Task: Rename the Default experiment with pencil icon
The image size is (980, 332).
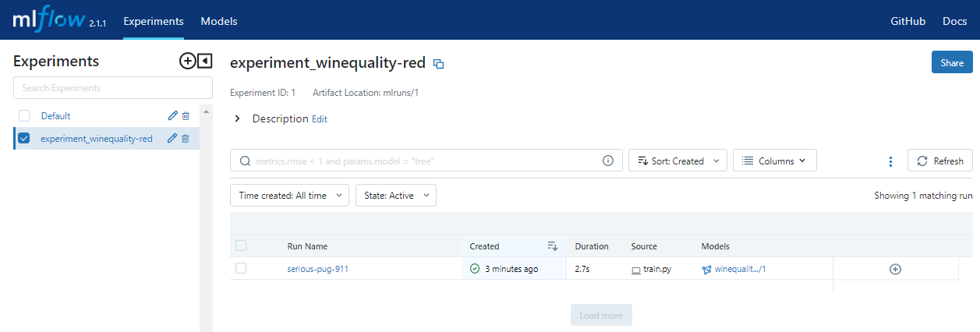Action: coord(173,115)
